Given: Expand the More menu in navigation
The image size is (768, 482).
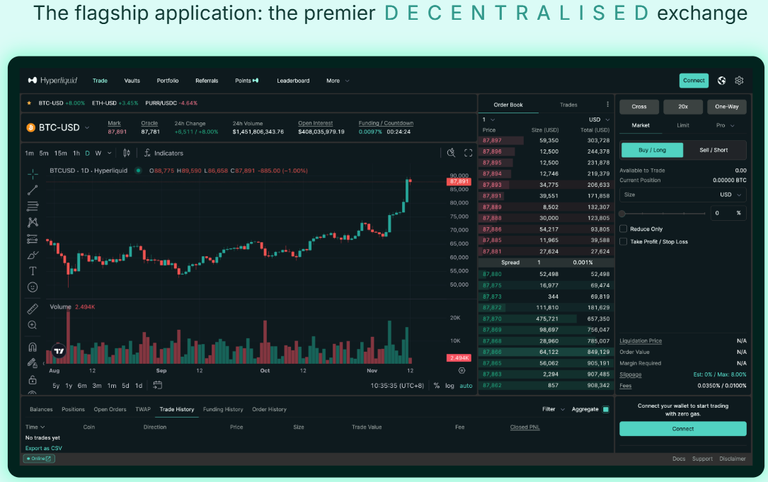Looking at the screenshot, I should [338, 80].
